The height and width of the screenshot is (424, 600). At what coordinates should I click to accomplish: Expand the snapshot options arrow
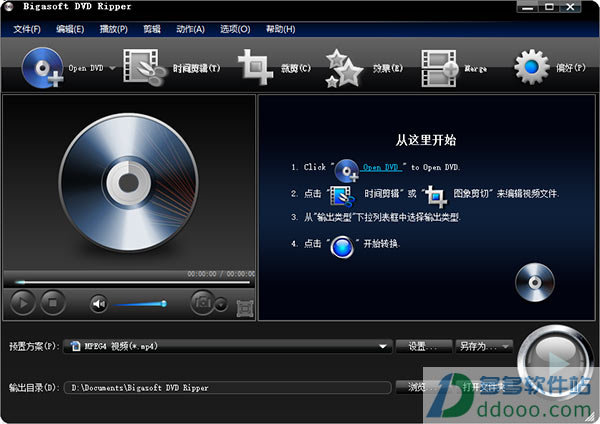point(221,305)
